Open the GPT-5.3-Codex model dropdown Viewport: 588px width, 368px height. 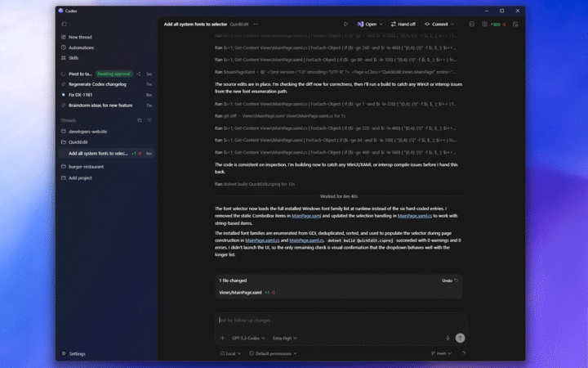(248, 338)
